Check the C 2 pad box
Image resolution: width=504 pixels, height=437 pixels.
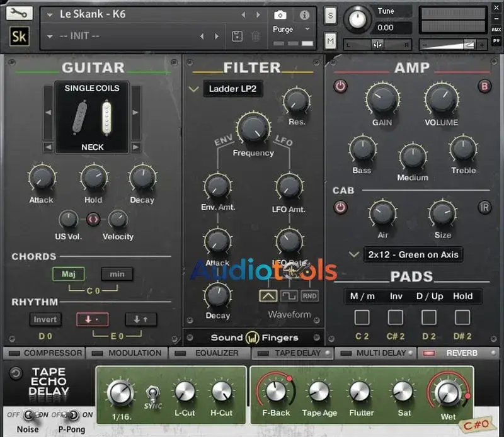pos(362,317)
